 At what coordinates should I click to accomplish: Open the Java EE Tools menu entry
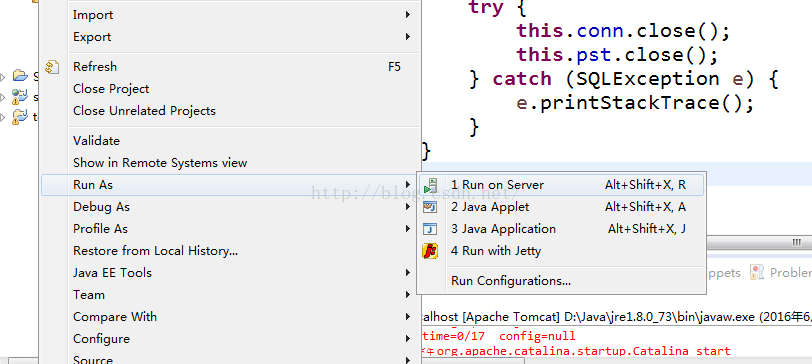[230, 273]
